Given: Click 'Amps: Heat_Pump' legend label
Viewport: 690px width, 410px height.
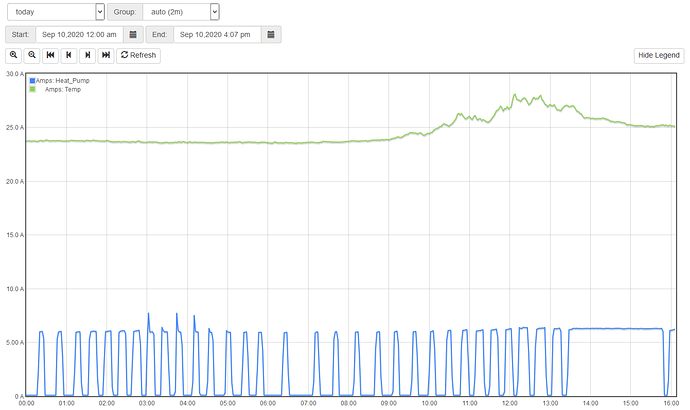Looking at the screenshot, I should (x=62, y=81).
